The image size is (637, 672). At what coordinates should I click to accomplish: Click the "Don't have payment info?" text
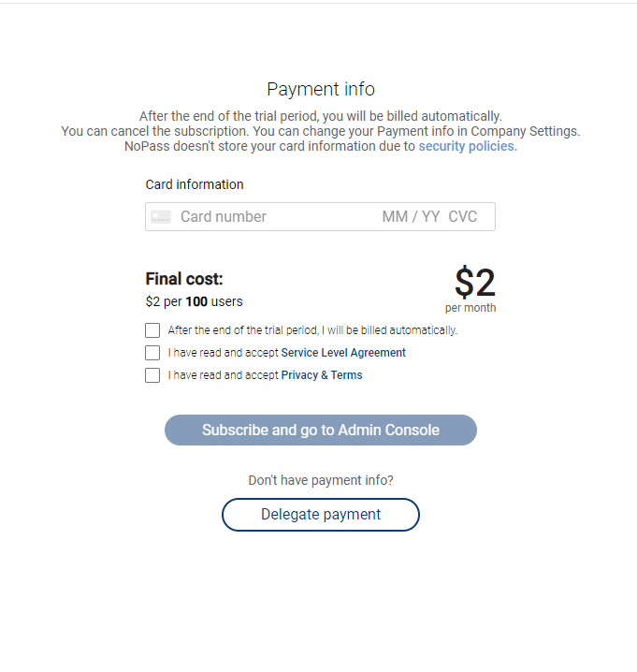coord(321,480)
